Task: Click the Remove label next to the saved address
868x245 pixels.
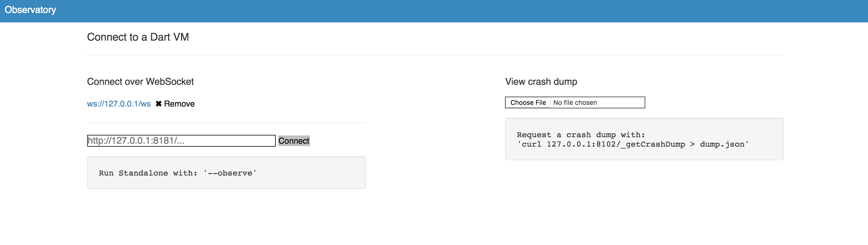Action: click(x=179, y=104)
